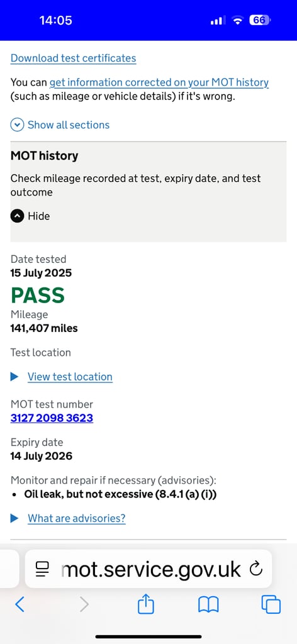Tap the battery indicator in status bar

click(x=260, y=20)
